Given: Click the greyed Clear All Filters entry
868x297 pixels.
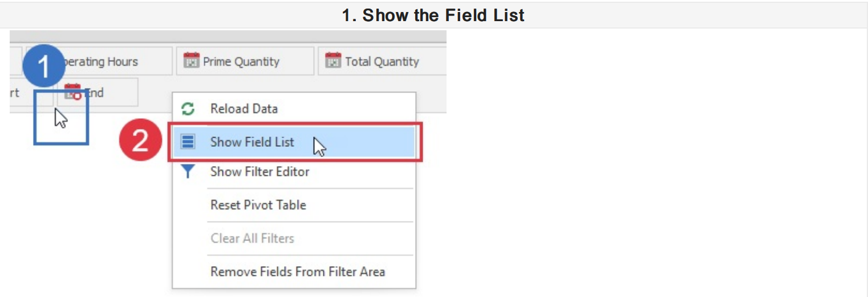Looking at the screenshot, I should (x=252, y=238).
